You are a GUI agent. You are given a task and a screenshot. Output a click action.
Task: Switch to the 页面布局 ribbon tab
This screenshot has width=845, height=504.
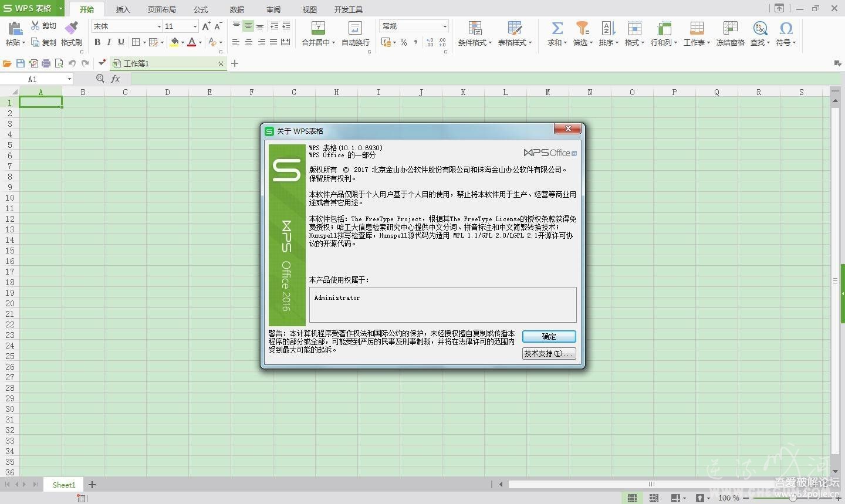(x=162, y=9)
